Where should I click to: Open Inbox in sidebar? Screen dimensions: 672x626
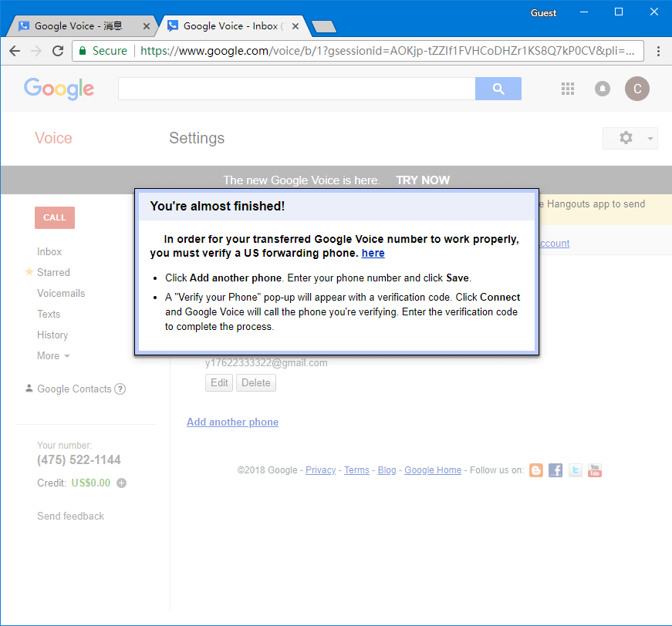[49, 252]
